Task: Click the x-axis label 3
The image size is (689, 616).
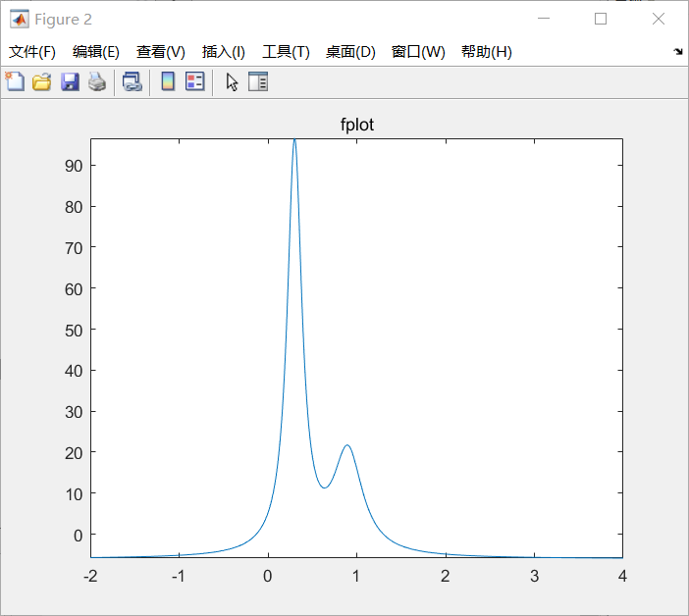Action: (534, 576)
